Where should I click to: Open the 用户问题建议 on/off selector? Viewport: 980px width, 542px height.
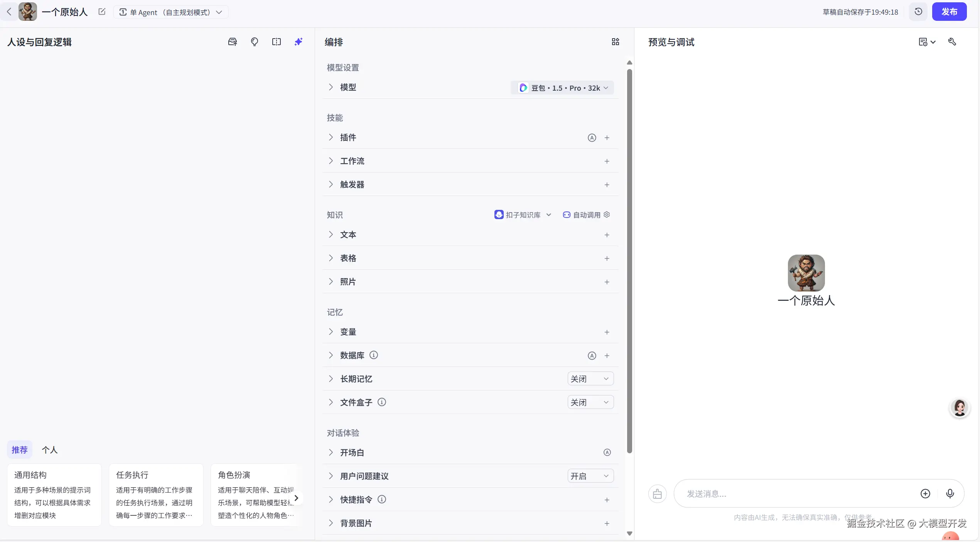pyautogui.click(x=590, y=476)
